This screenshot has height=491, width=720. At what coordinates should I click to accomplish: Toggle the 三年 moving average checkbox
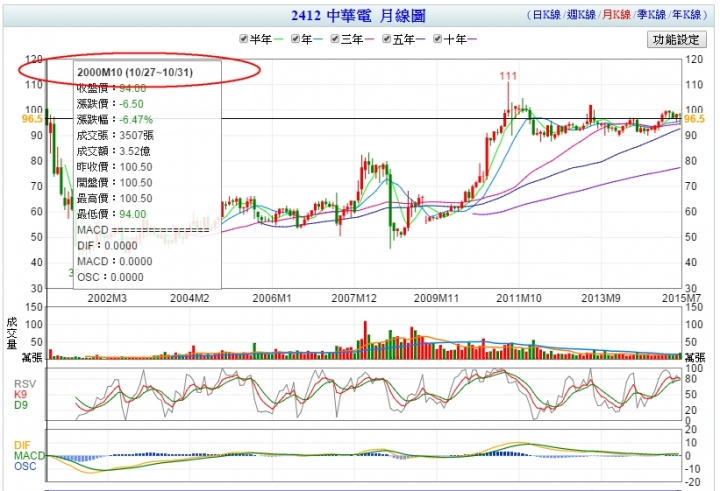335,39
